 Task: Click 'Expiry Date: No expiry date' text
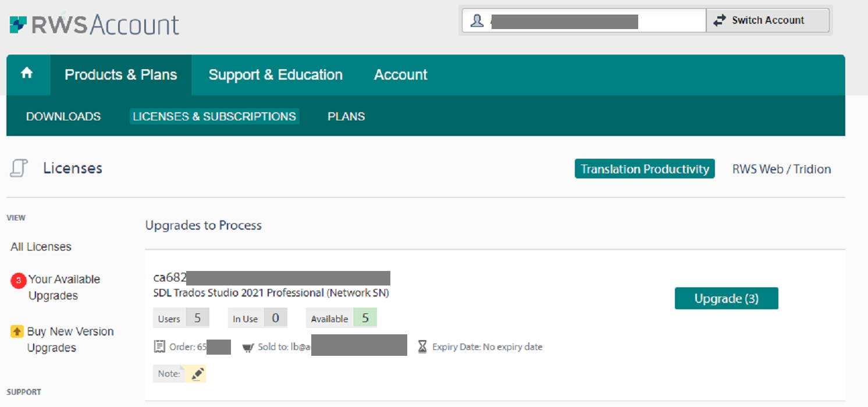[488, 347]
